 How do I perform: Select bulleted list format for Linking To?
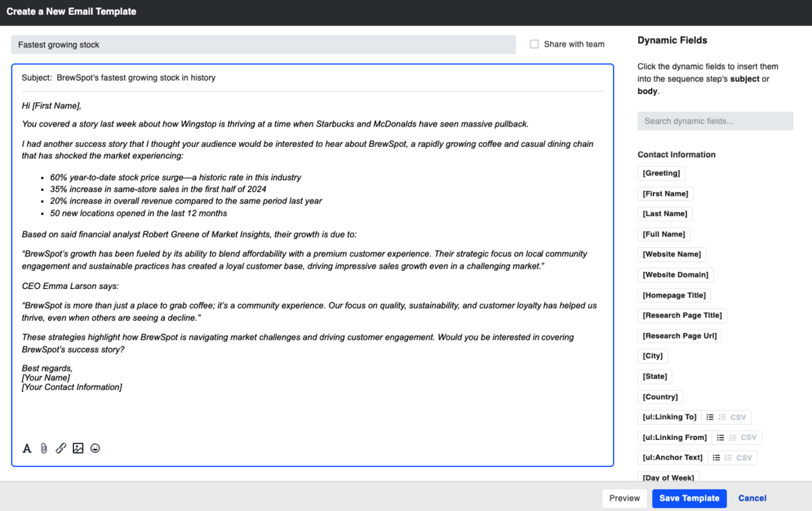coord(710,418)
